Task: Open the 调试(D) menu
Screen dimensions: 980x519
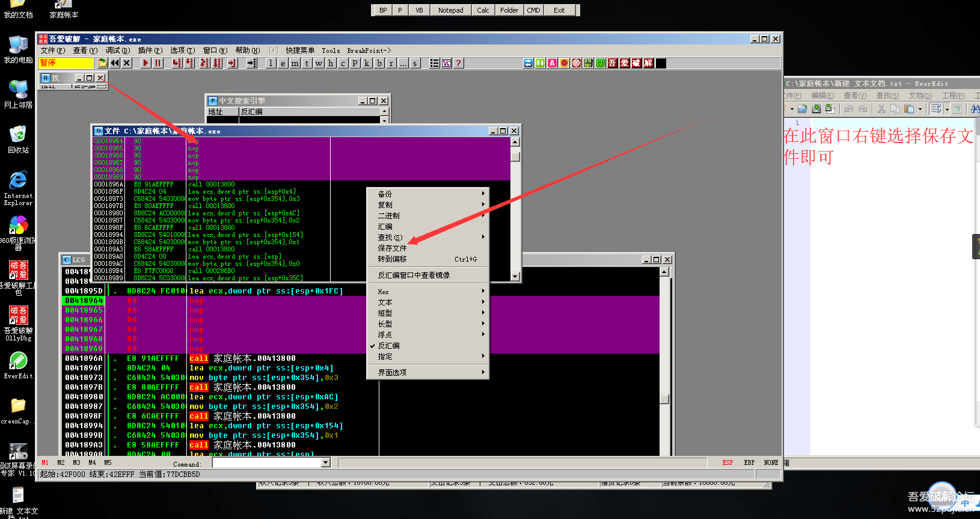Action: [x=118, y=51]
